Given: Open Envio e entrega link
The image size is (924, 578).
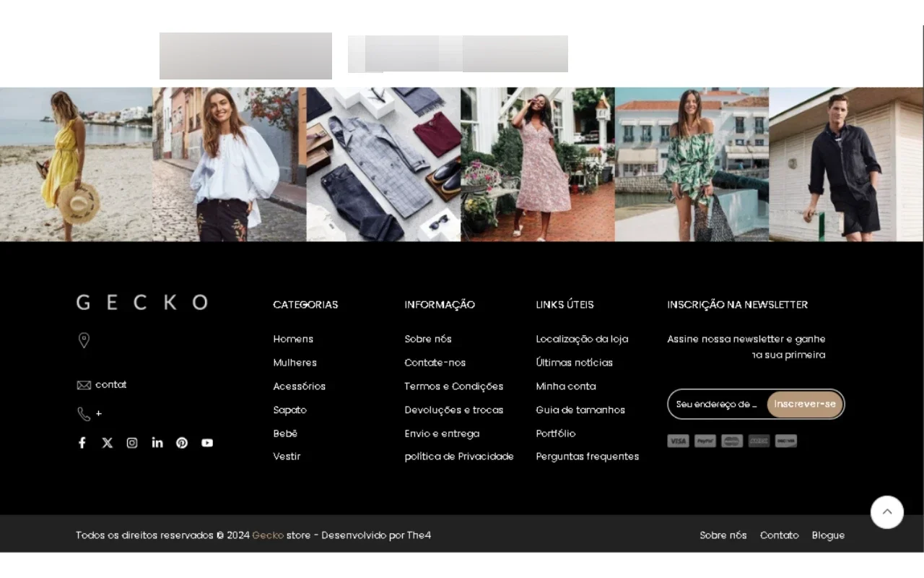Looking at the screenshot, I should click(442, 433).
